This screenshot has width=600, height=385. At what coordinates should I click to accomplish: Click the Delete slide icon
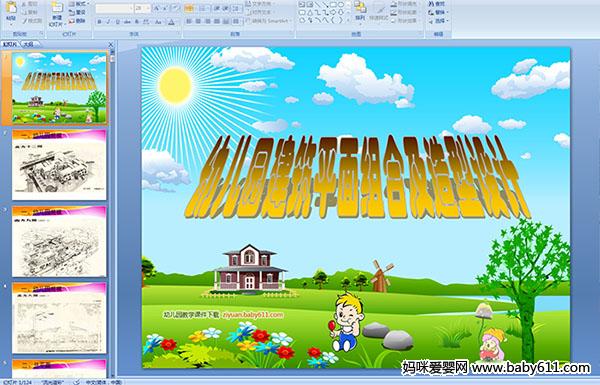click(x=72, y=21)
